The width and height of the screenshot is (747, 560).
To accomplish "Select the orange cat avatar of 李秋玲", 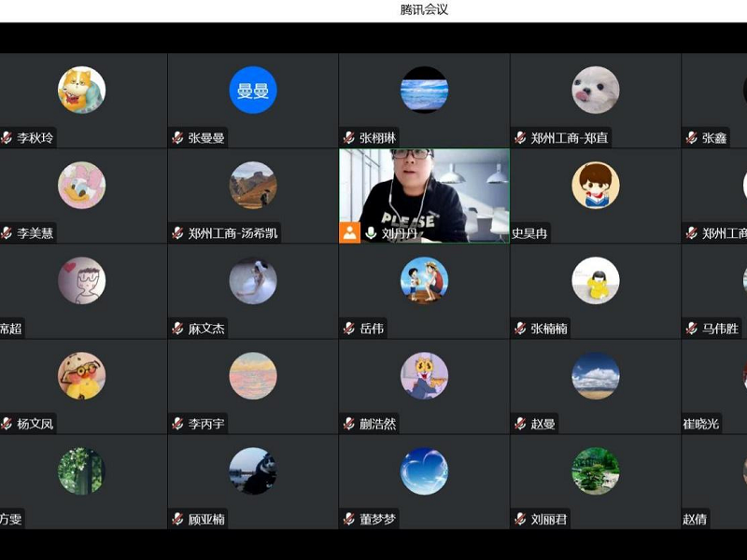I will click(81, 90).
